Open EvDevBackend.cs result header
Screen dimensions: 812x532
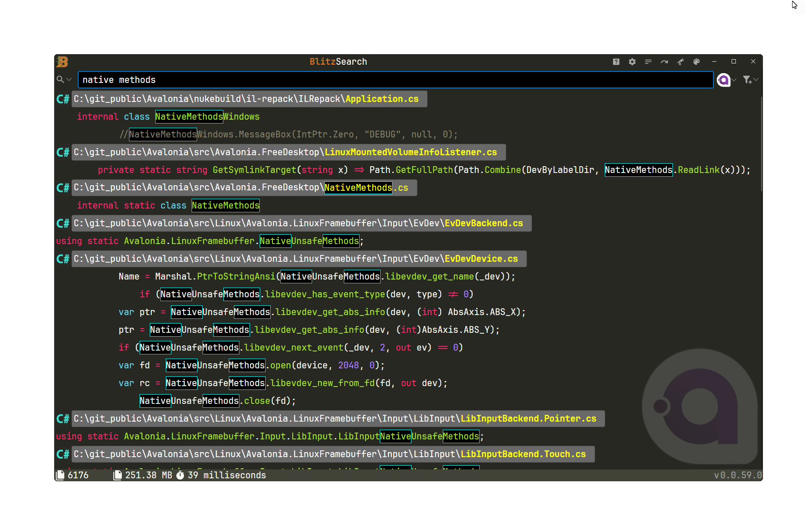pos(302,223)
